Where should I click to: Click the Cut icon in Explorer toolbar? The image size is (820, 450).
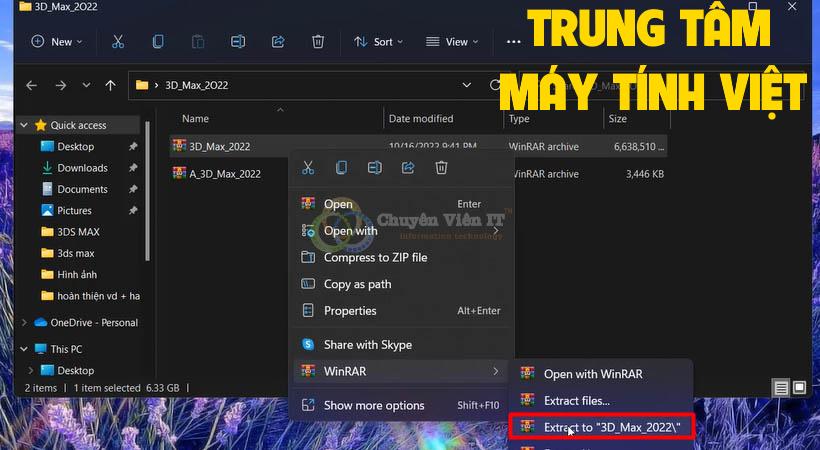point(118,42)
